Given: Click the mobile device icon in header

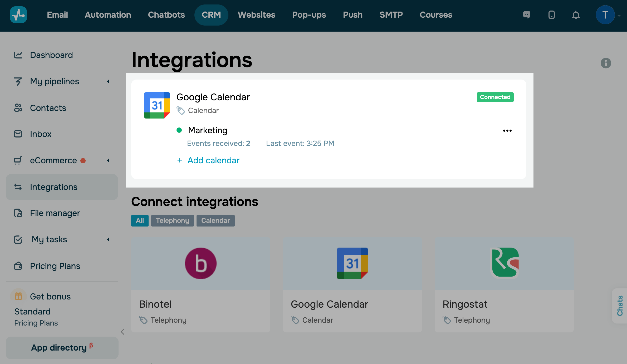Looking at the screenshot, I should (551, 15).
